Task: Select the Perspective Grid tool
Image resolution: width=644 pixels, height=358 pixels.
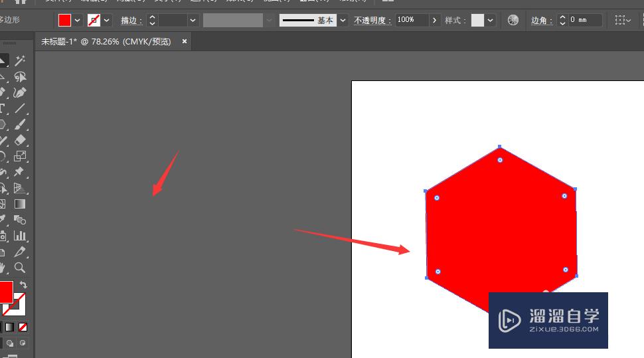Action: 20,188
